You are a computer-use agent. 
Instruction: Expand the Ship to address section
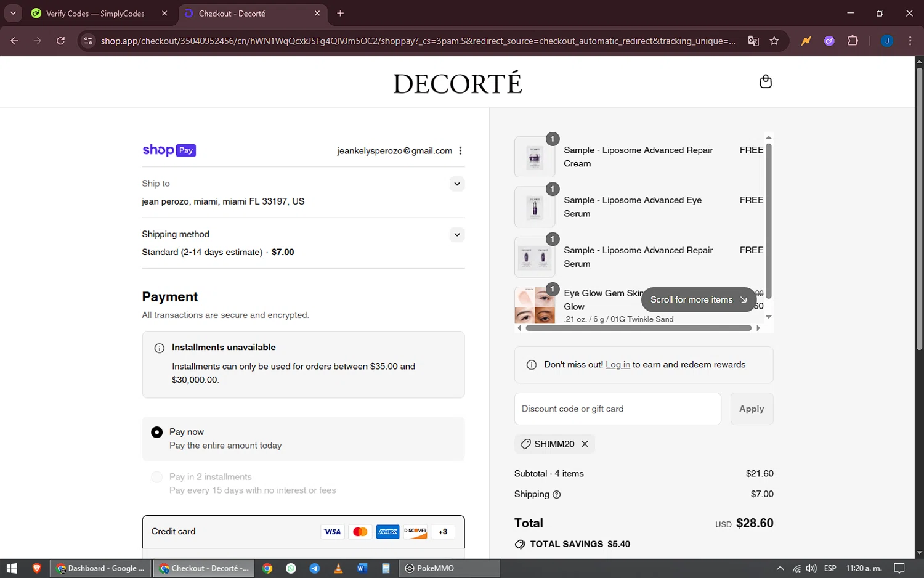coord(457,184)
